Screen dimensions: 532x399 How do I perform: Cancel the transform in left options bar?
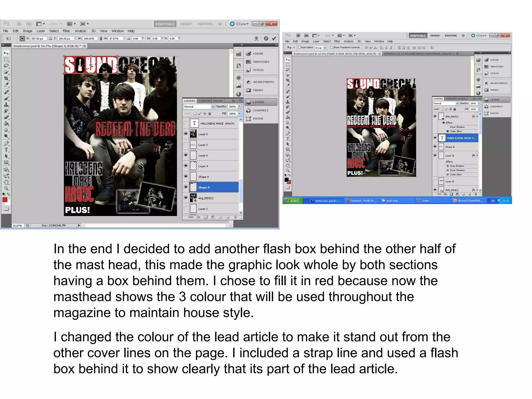click(x=266, y=38)
